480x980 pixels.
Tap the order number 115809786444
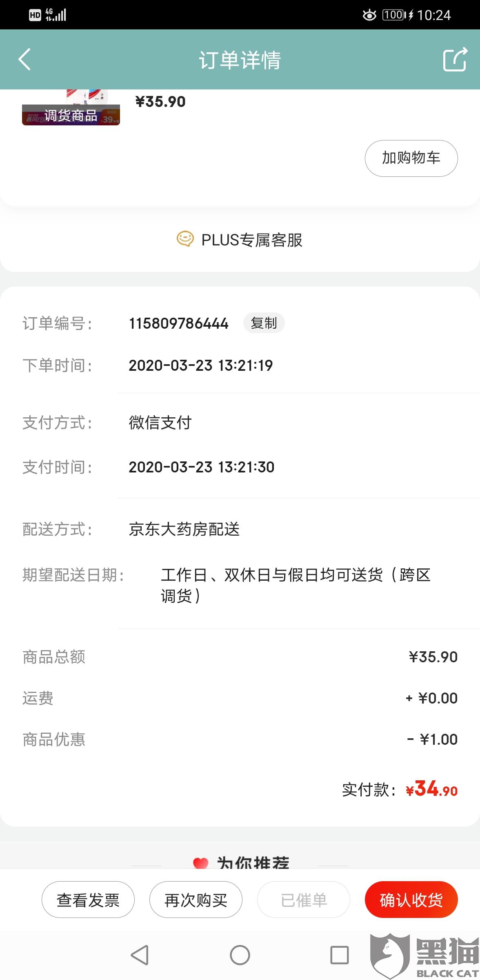click(x=179, y=323)
